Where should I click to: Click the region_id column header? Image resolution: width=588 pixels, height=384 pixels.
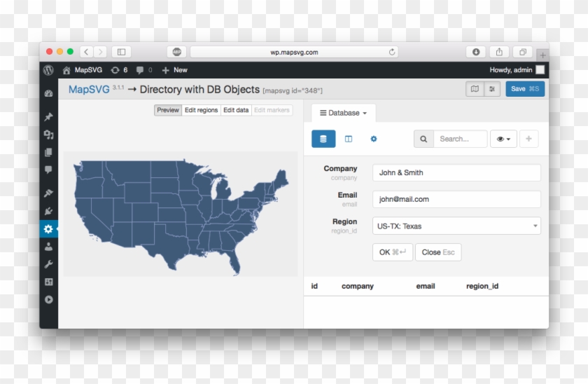(482, 286)
